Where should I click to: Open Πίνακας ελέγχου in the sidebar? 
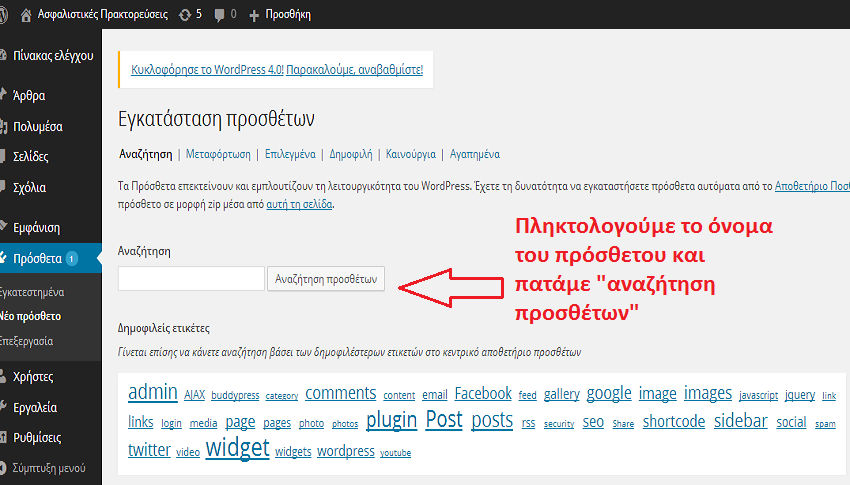[x=53, y=55]
